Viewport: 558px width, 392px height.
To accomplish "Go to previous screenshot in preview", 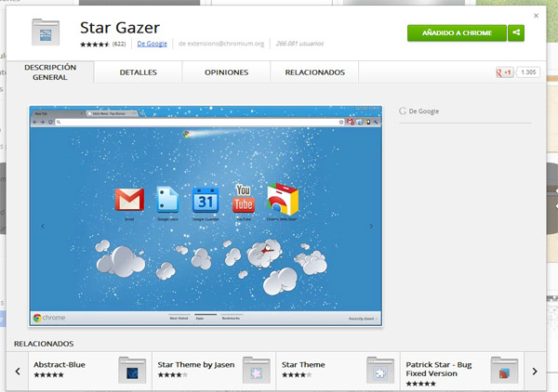I will (x=43, y=226).
